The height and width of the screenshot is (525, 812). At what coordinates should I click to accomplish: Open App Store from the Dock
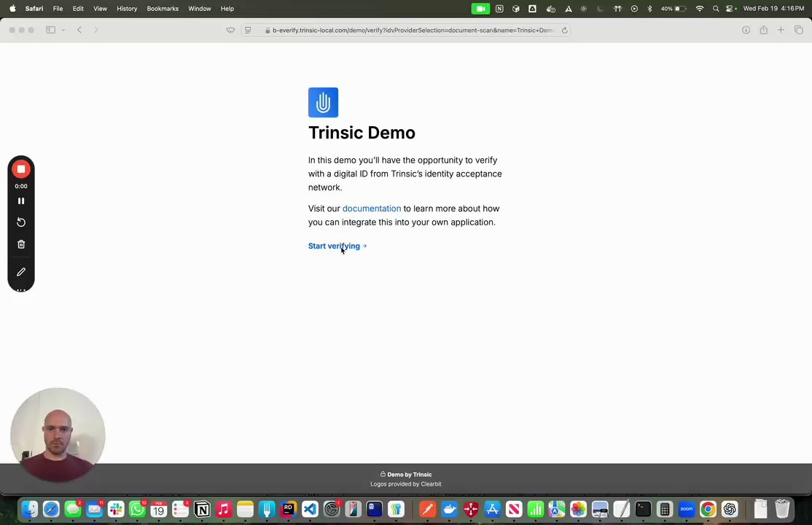[493, 510]
